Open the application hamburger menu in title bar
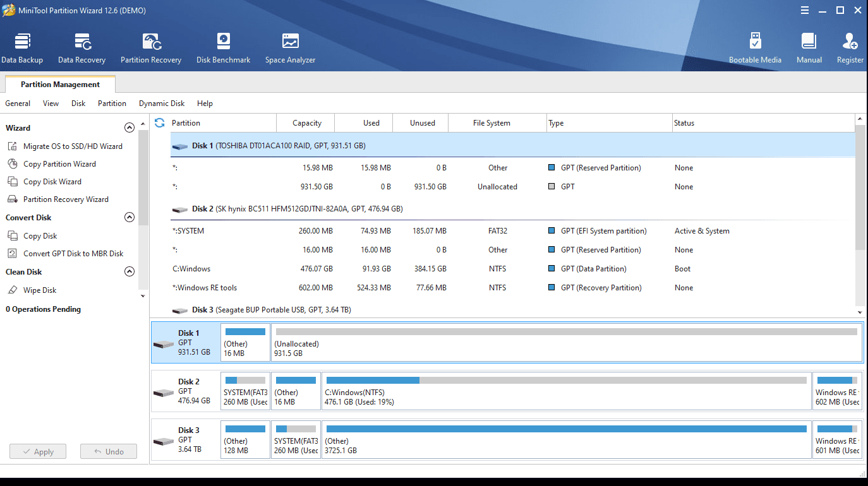 tap(804, 10)
